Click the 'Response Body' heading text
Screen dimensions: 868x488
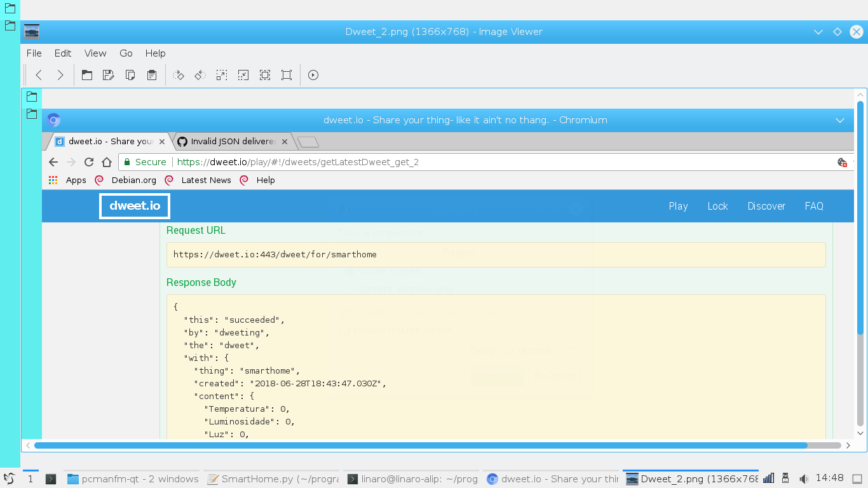pyautogui.click(x=201, y=283)
